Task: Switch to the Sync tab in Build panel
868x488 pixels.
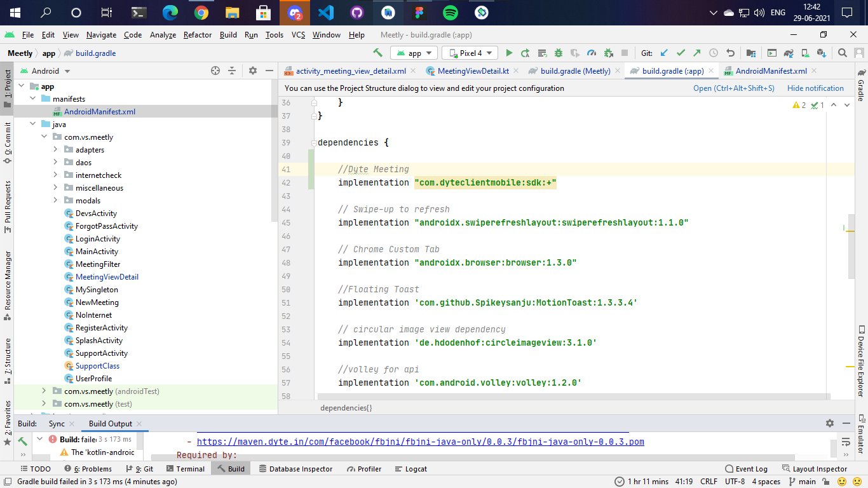Action: pyautogui.click(x=57, y=423)
